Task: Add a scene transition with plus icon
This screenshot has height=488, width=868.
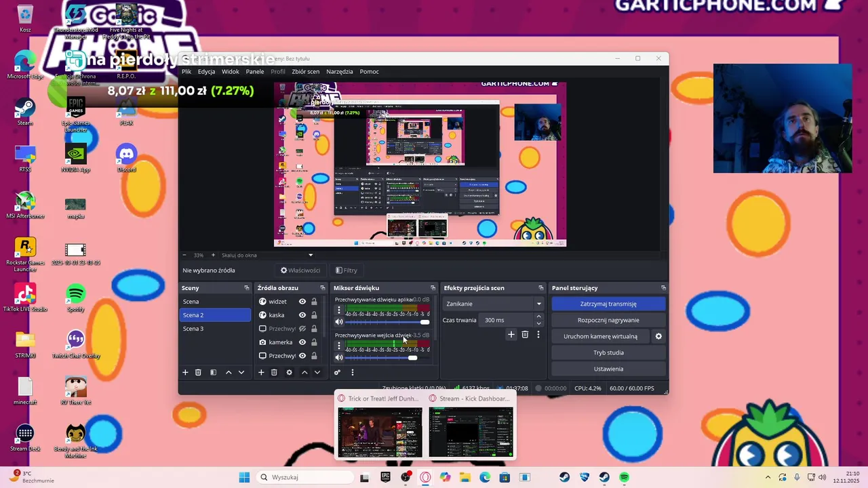Action: [511, 334]
